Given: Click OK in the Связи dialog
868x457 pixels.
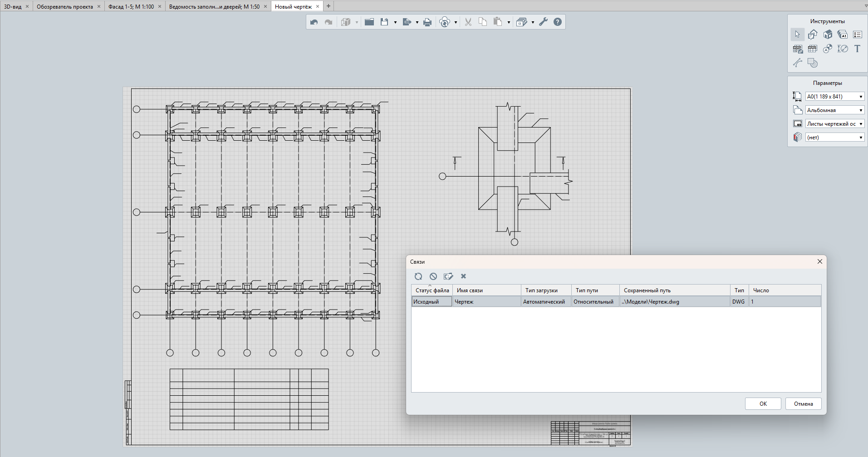Looking at the screenshot, I should pos(763,404).
